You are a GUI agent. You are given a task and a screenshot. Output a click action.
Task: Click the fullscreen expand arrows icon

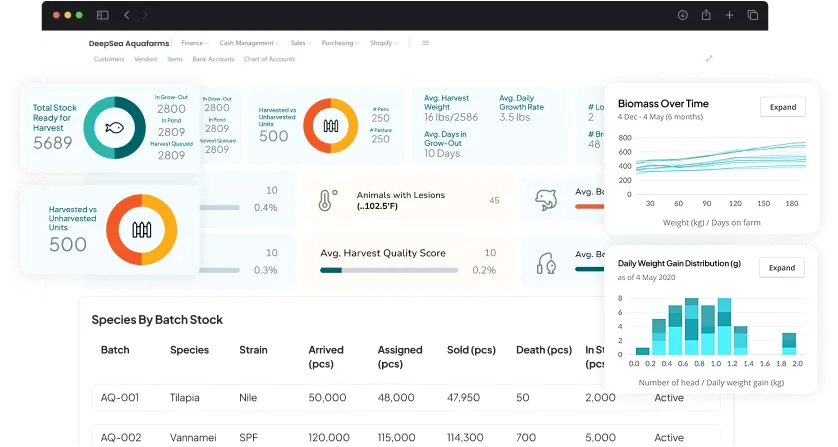[709, 59]
